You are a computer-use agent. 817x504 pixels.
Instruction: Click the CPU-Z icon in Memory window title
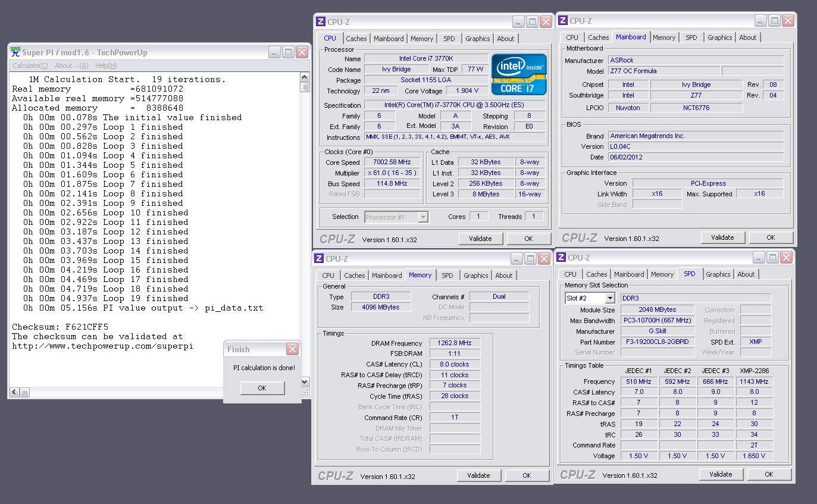pos(319,259)
